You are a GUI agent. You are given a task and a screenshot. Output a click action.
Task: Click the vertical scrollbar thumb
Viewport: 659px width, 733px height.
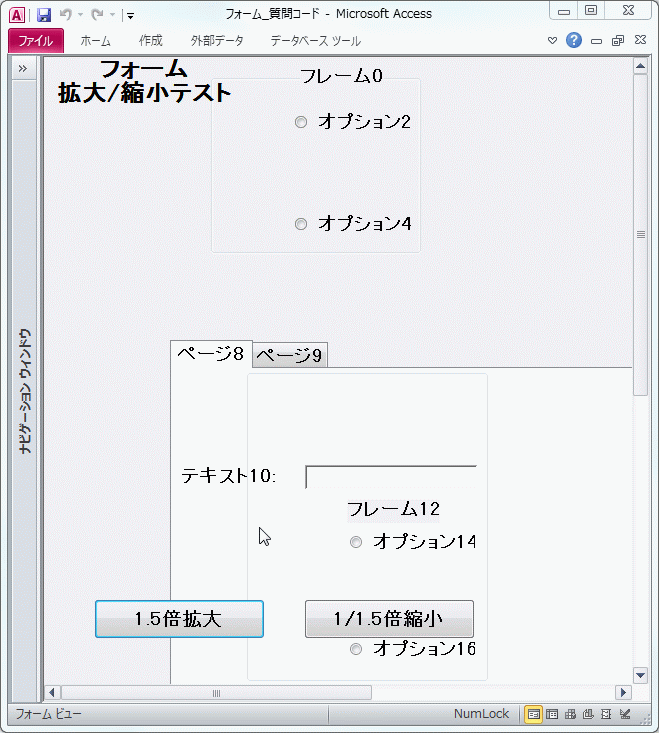point(640,235)
